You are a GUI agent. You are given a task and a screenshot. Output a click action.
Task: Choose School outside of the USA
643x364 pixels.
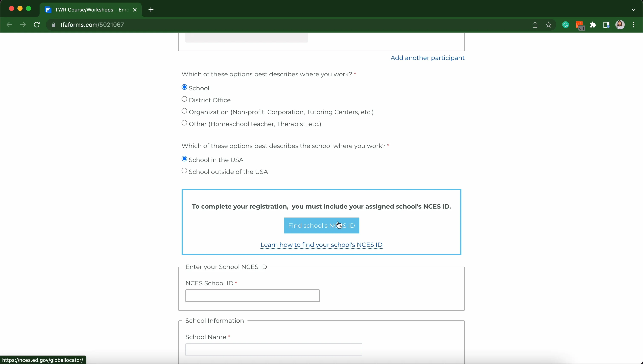pos(185,171)
